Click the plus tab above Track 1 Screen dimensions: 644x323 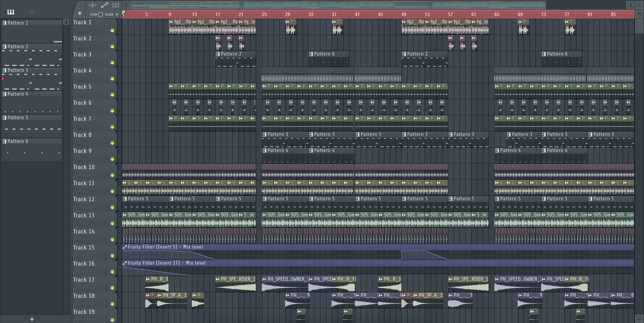tap(80, 13)
